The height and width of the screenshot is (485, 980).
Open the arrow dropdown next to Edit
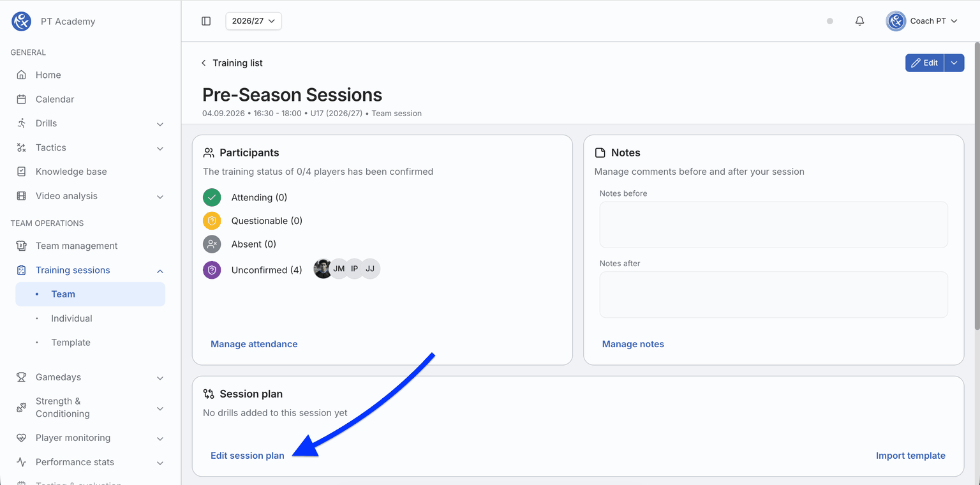(954, 63)
